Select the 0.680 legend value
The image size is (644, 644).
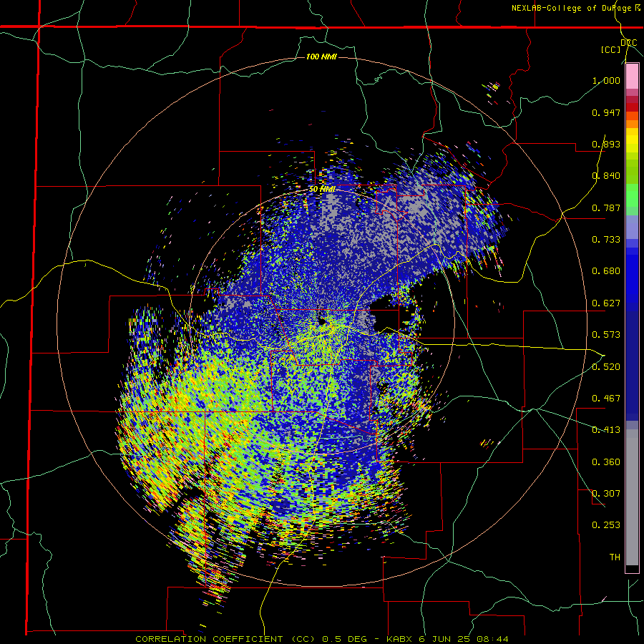point(606,271)
